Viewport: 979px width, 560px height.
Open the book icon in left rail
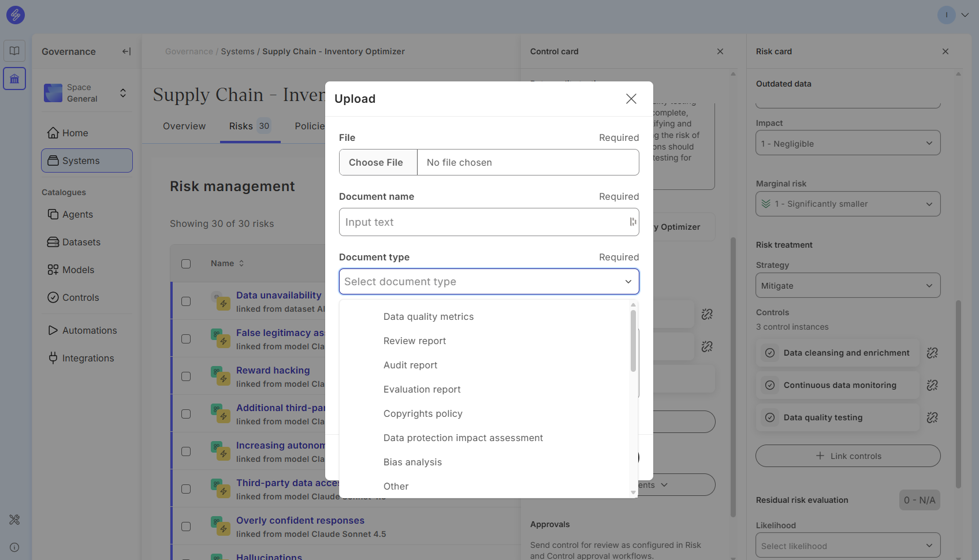(x=14, y=51)
